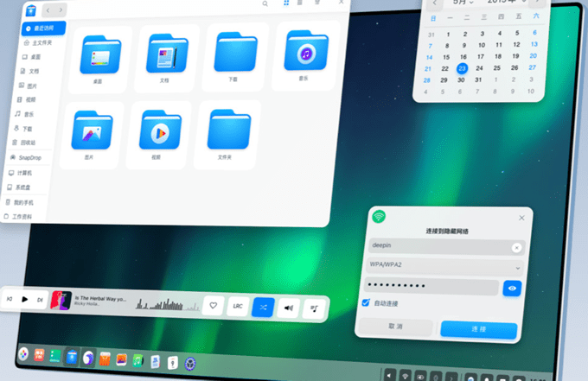Click the 取消 cancel button

[396, 327]
